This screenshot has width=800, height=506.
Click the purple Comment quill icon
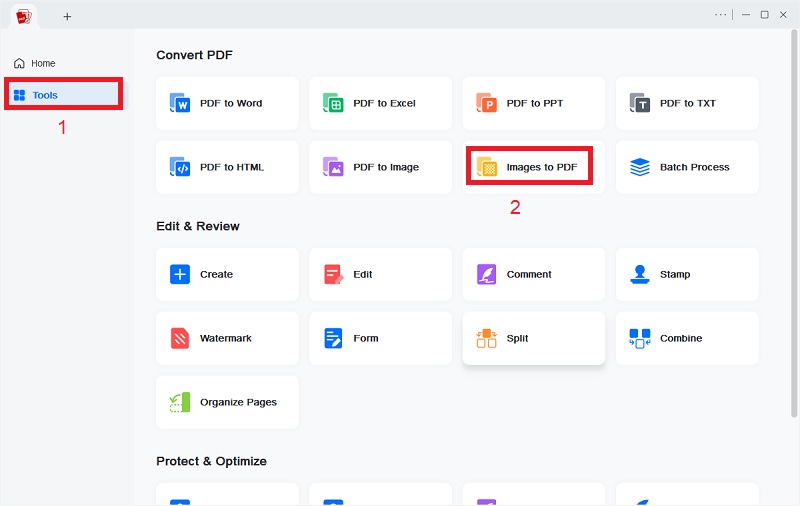pos(486,274)
